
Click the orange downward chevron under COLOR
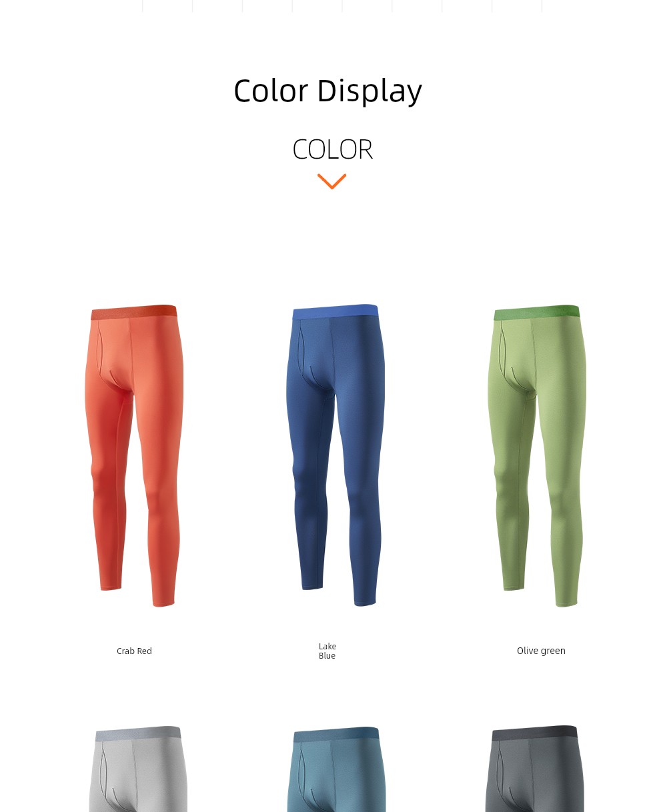[331, 181]
